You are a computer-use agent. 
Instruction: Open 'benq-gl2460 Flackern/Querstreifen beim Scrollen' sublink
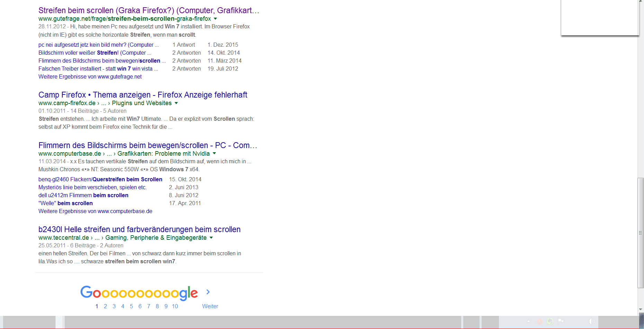(100, 179)
